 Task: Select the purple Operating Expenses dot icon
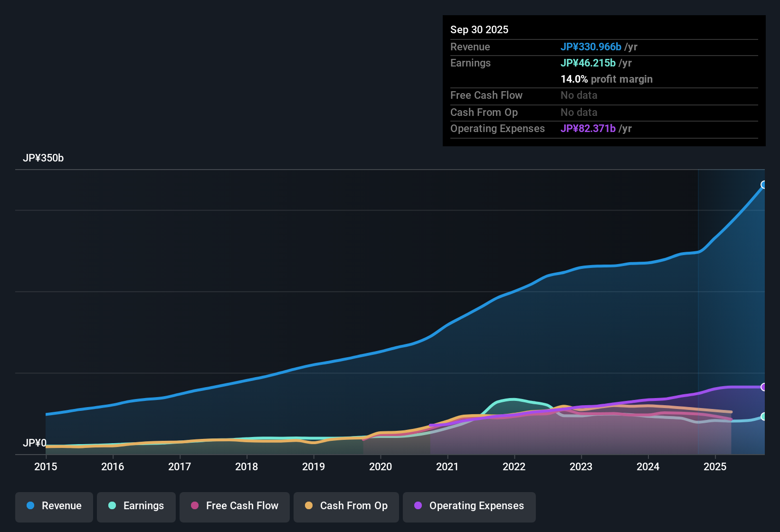(x=418, y=506)
